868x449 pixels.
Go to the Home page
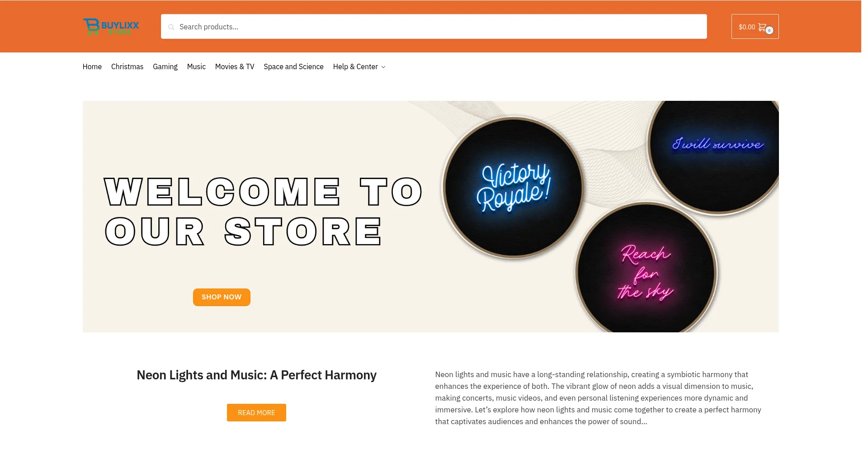(92, 66)
